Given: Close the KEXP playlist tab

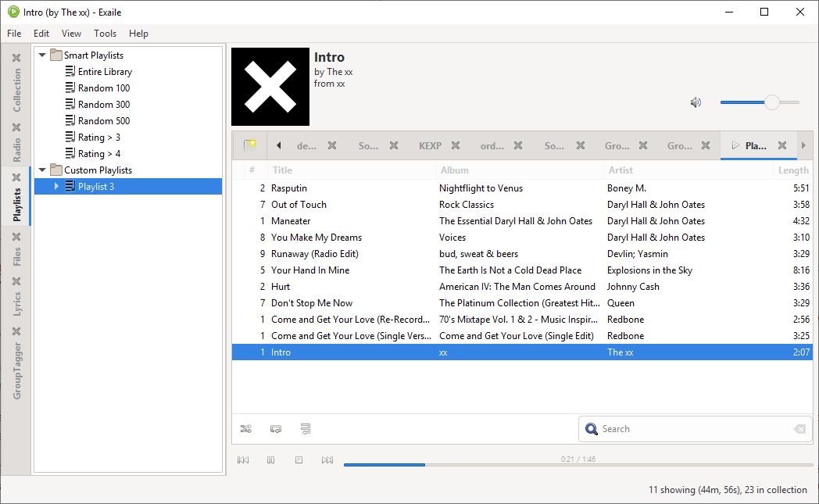Looking at the screenshot, I should (x=456, y=145).
